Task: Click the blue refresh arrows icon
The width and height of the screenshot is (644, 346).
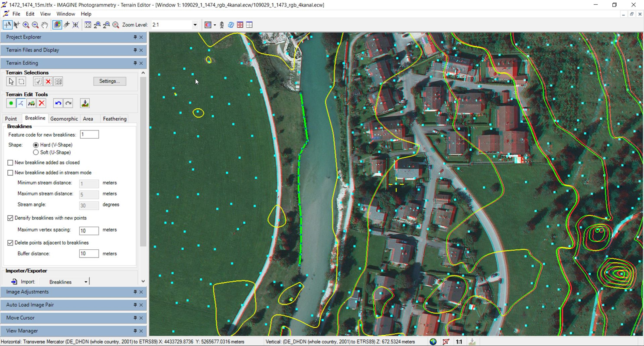Action: pyautogui.click(x=231, y=25)
